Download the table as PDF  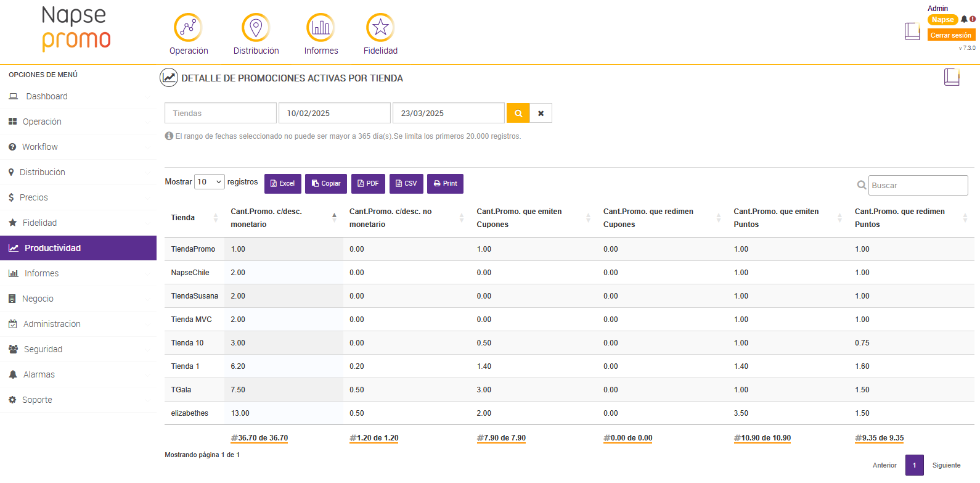[368, 184]
